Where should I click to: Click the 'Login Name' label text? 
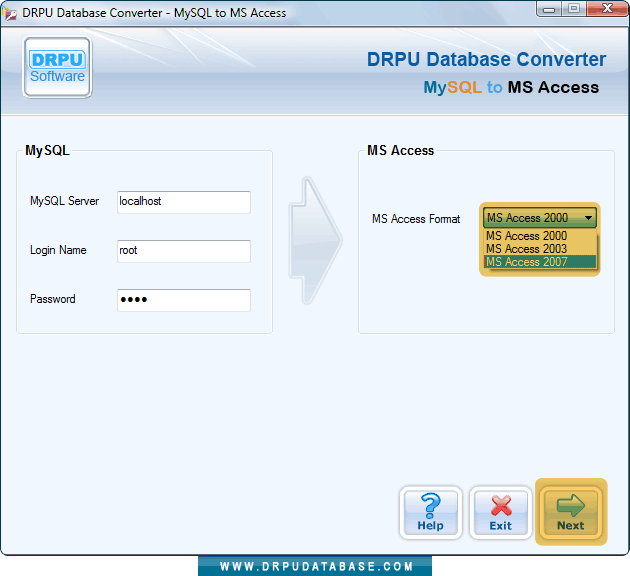58,250
